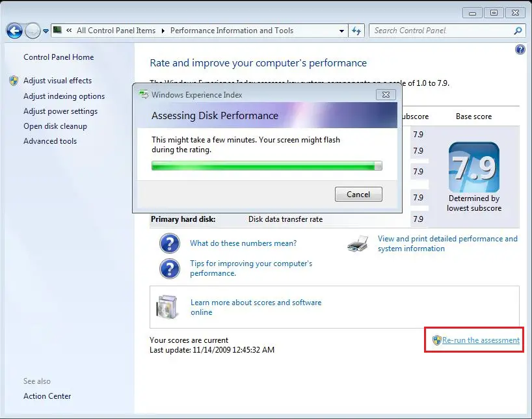Click the Cancel button in assessment dialog

[x=358, y=195]
